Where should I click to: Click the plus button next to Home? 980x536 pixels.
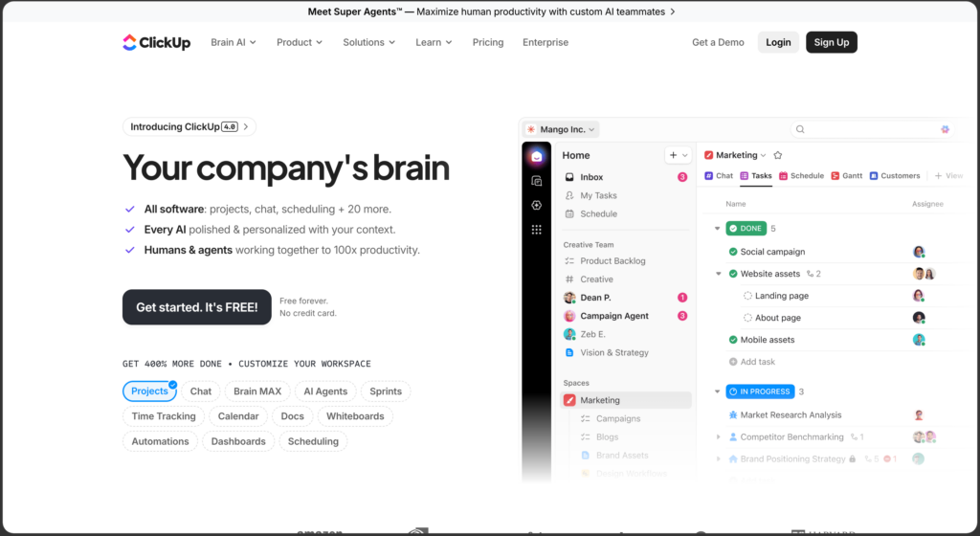tap(673, 155)
